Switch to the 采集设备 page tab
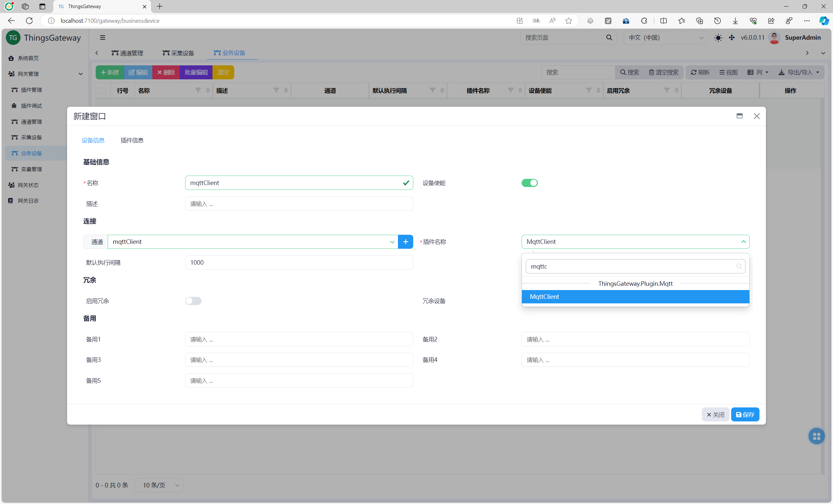Image resolution: width=833 pixels, height=504 pixels. pos(178,53)
